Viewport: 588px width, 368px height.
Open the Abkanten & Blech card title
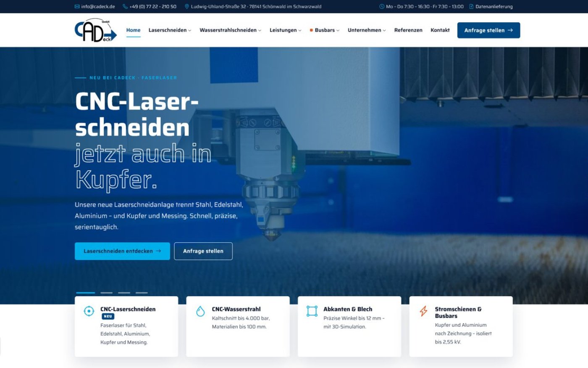pyautogui.click(x=348, y=309)
